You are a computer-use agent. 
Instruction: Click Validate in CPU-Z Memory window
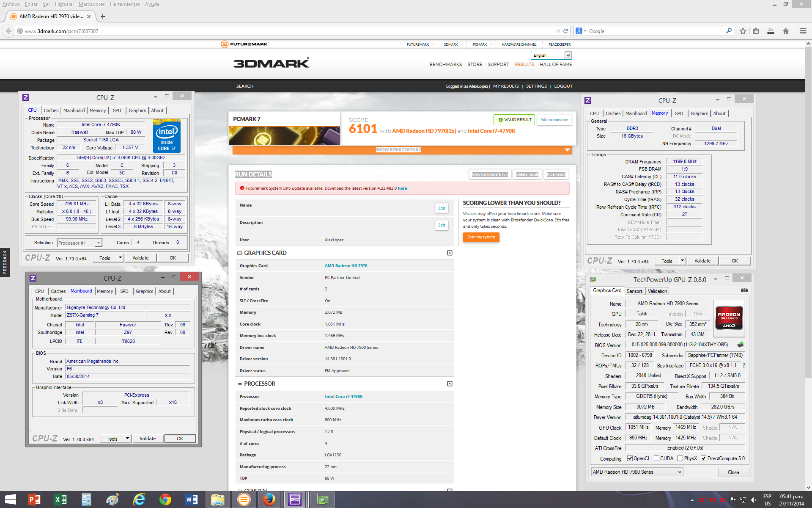click(702, 261)
